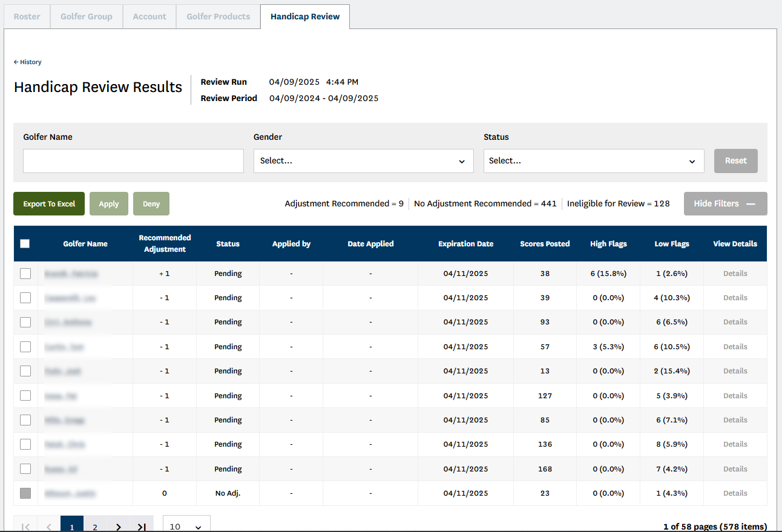Switch to the Roster tab

click(x=27, y=16)
